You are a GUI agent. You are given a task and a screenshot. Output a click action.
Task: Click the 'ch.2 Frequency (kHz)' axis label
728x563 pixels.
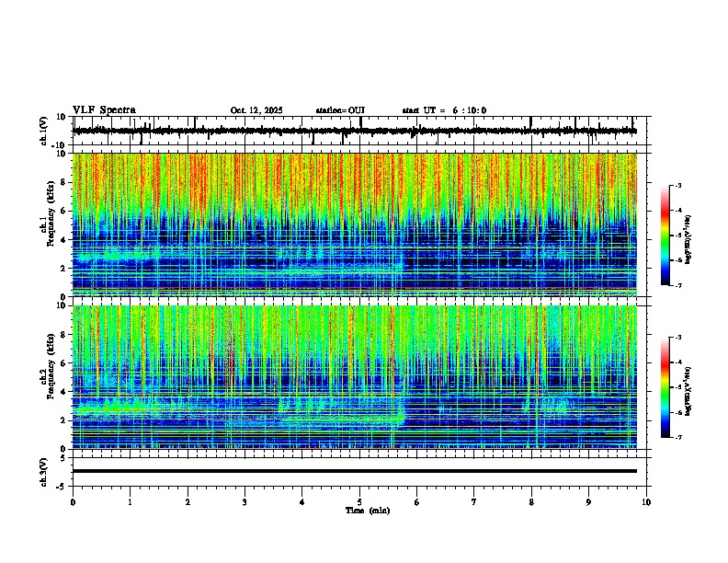pos(47,365)
